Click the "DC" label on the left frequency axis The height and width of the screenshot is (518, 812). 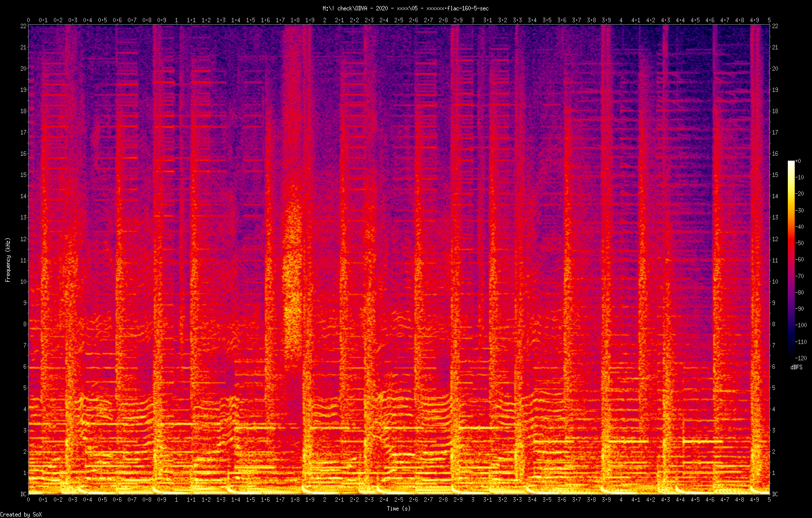pos(23,494)
